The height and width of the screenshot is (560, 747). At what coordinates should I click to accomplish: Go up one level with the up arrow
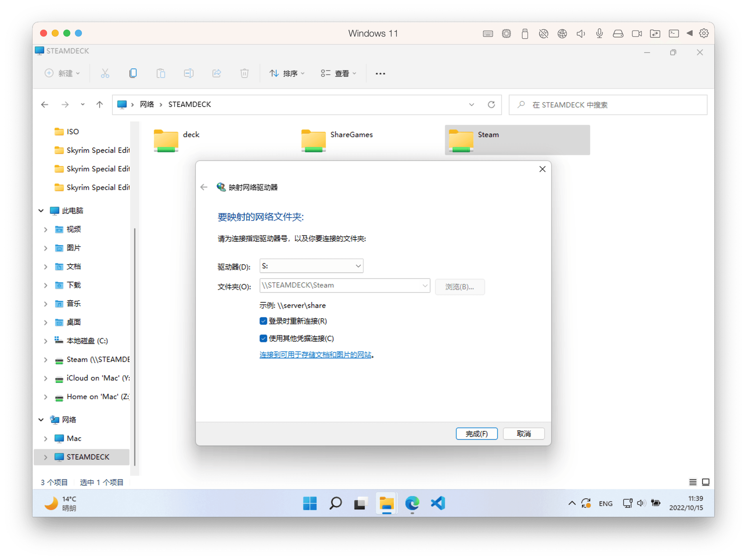[99, 105]
